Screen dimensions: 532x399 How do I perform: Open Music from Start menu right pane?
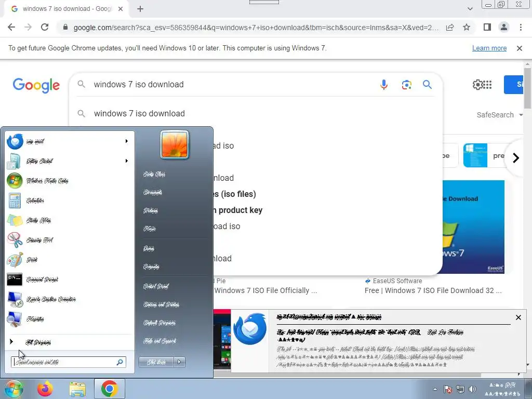coord(150,229)
